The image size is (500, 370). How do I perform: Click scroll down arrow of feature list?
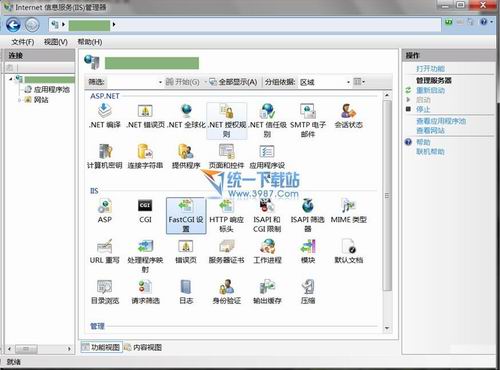tap(387, 328)
